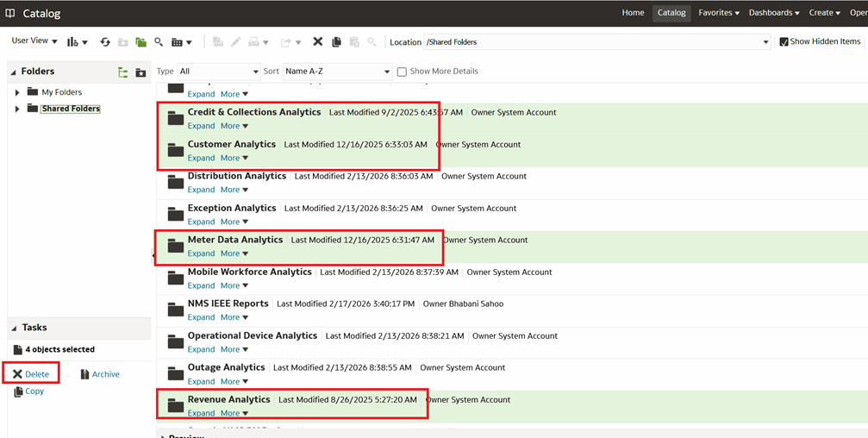
Task: Click the Edit pencil toolbar icon
Action: pos(236,42)
